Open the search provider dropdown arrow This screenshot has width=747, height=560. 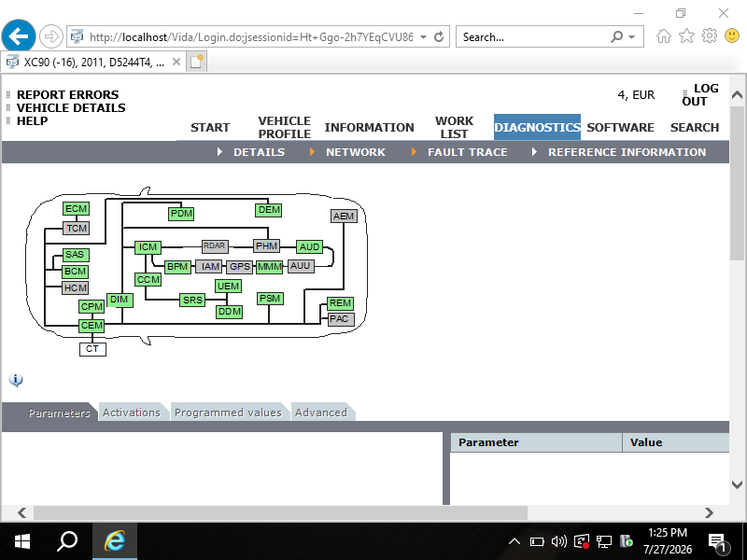tap(632, 36)
